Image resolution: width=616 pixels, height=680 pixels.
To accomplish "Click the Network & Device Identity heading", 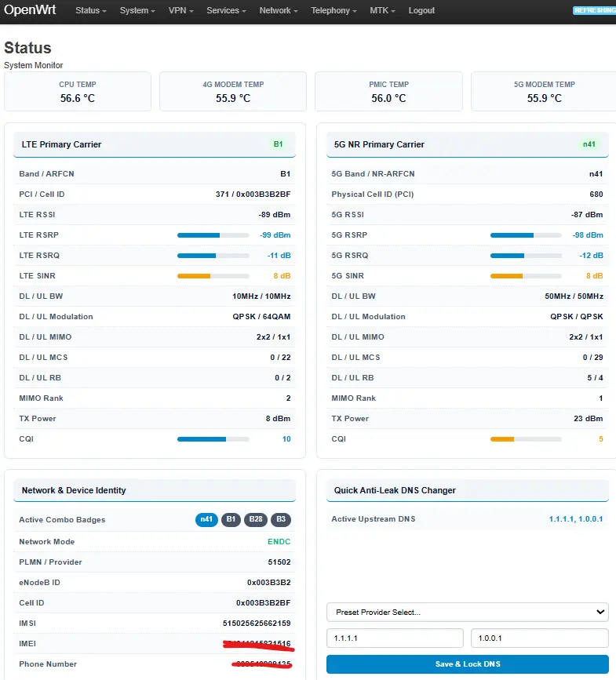I will coord(74,490).
